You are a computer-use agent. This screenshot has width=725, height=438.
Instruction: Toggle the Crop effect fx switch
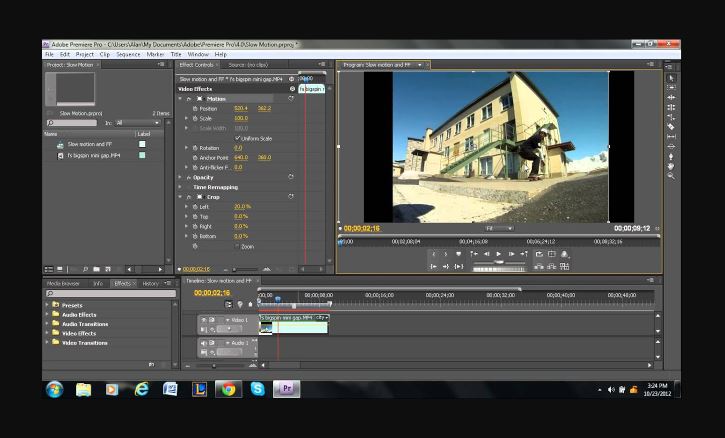(x=189, y=197)
